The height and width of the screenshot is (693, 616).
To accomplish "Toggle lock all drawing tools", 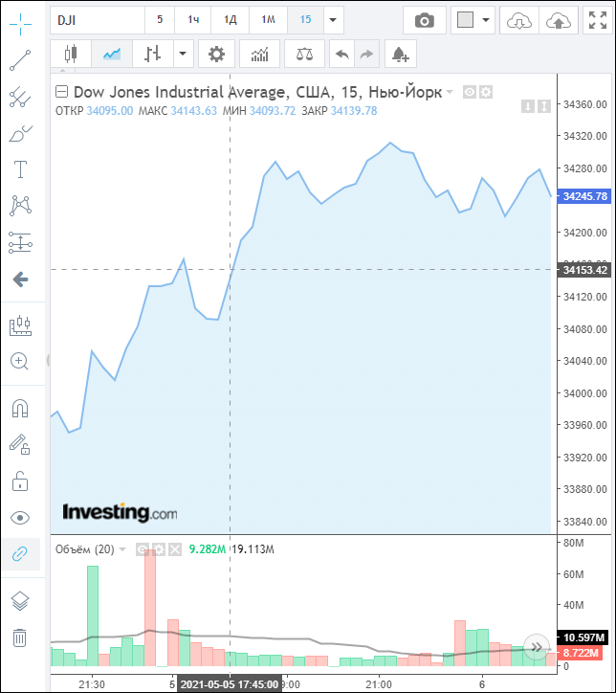I will tap(20, 481).
